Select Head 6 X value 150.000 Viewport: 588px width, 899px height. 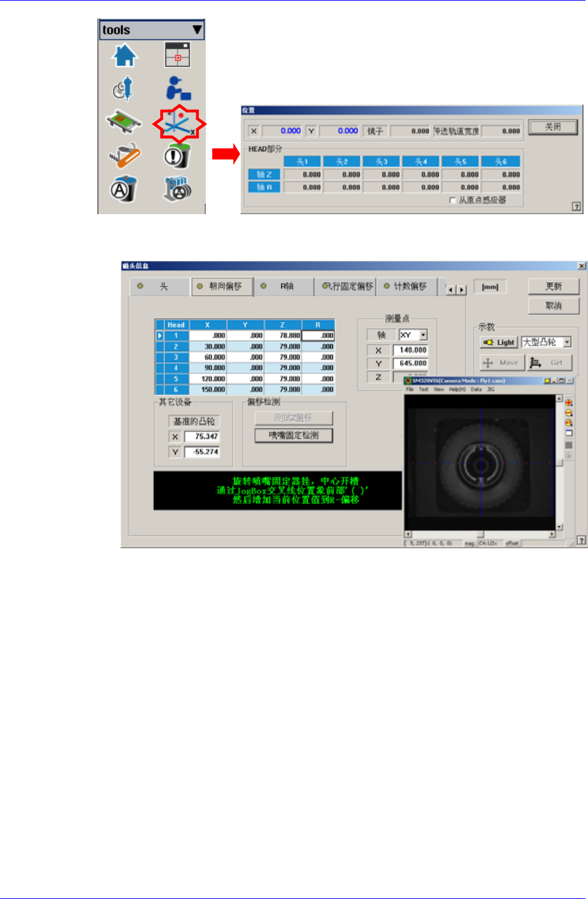pos(208,389)
